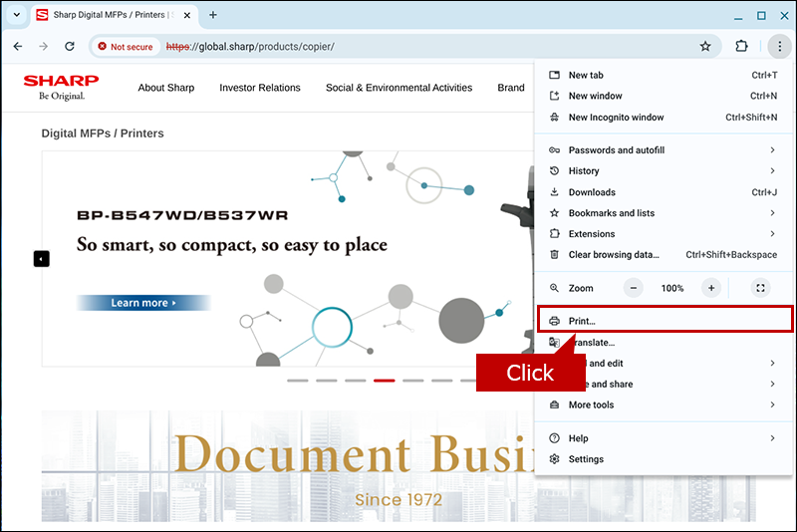Click the Learn more banner button
The image size is (797, 532).
pyautogui.click(x=143, y=303)
